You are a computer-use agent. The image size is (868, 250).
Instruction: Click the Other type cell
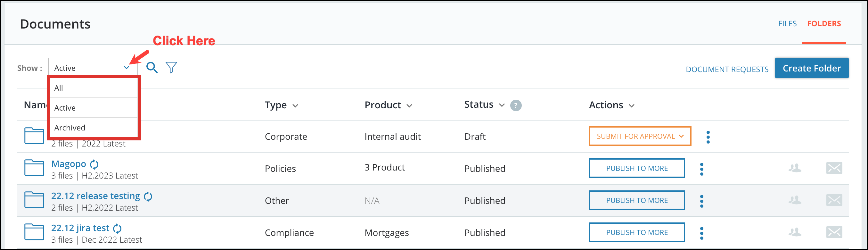click(x=277, y=201)
